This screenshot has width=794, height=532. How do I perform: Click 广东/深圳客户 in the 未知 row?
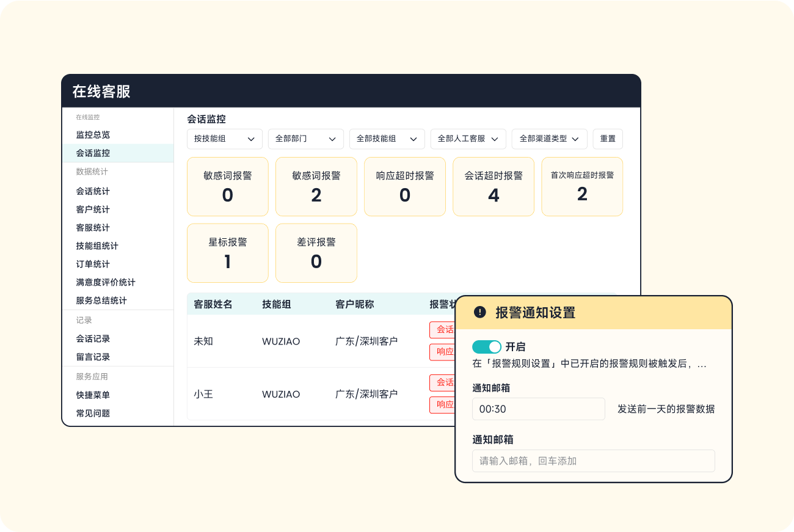366,341
